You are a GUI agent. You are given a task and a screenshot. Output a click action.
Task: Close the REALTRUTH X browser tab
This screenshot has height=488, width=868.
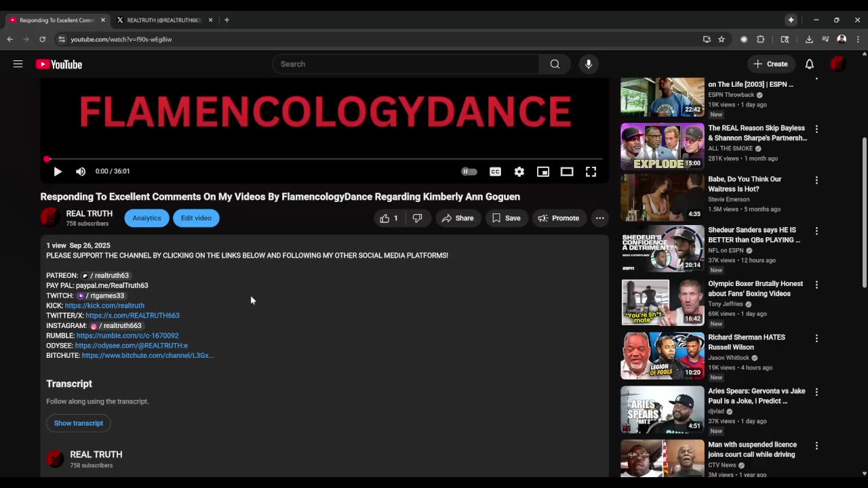(x=210, y=20)
